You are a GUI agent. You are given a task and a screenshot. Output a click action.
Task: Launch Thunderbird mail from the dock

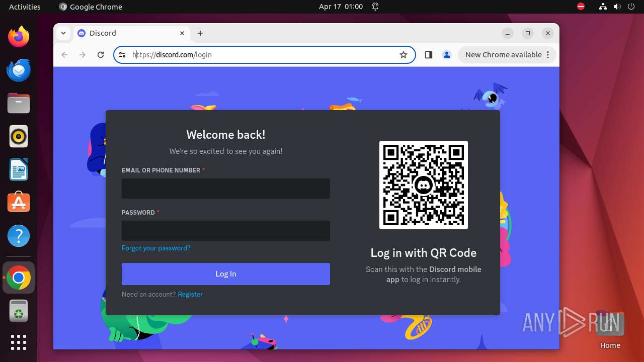point(19,70)
